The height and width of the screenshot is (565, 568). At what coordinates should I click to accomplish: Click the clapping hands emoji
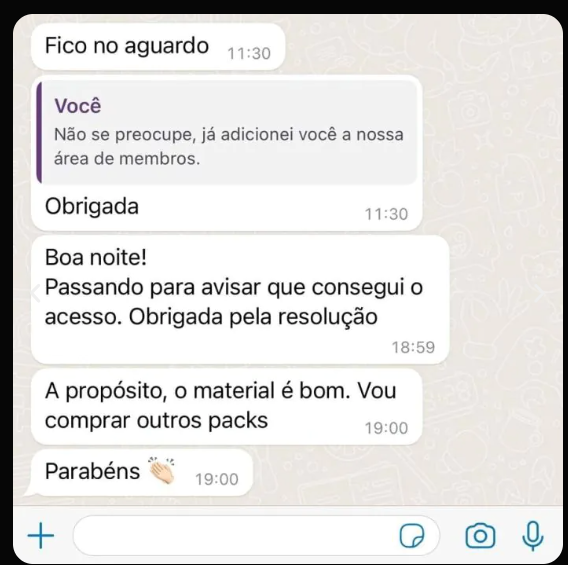tap(162, 470)
